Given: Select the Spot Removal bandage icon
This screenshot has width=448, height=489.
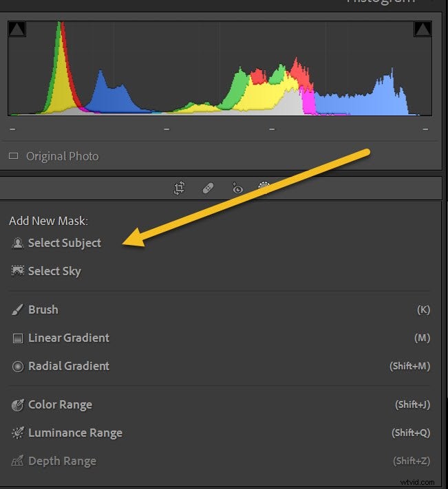Looking at the screenshot, I should (208, 188).
